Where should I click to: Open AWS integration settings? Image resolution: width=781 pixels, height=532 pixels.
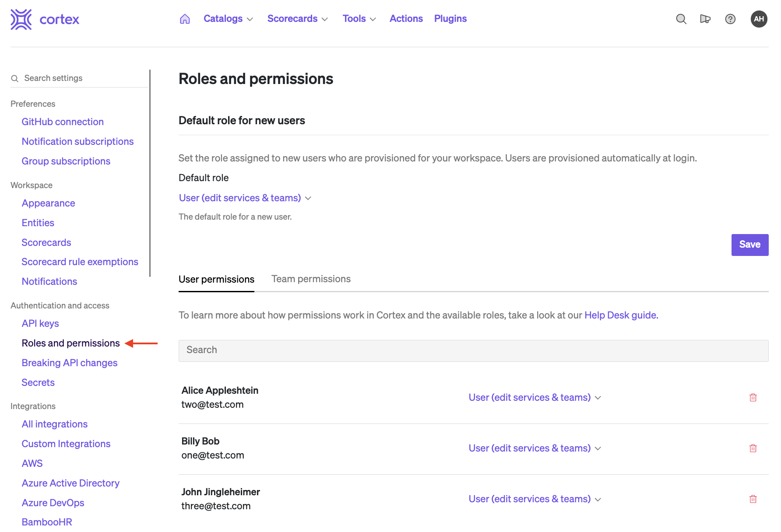[32, 463]
